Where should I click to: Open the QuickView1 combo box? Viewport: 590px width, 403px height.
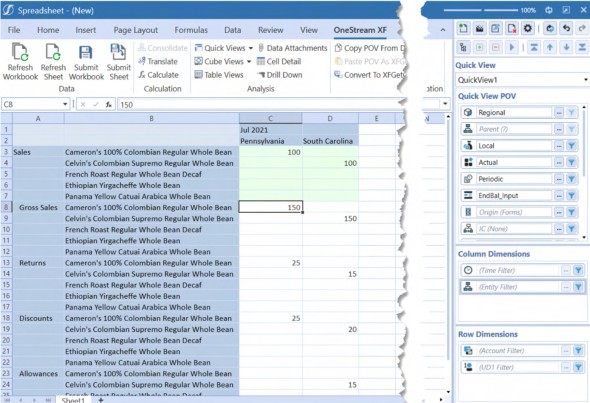[x=522, y=80]
